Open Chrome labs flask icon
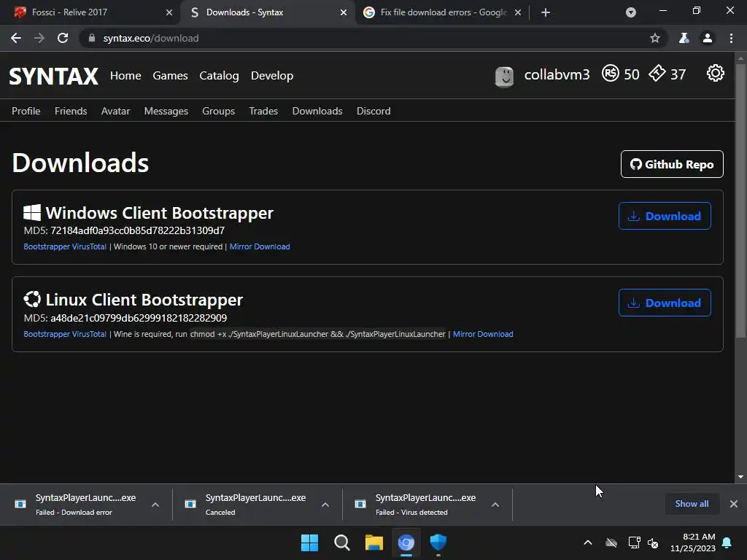This screenshot has height=560, width=747. coord(684,38)
